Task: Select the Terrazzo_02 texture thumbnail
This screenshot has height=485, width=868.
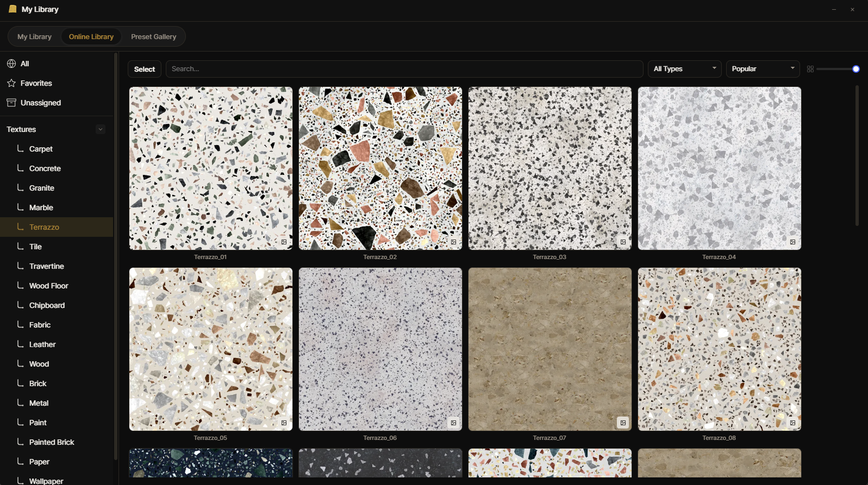Action: (380, 168)
